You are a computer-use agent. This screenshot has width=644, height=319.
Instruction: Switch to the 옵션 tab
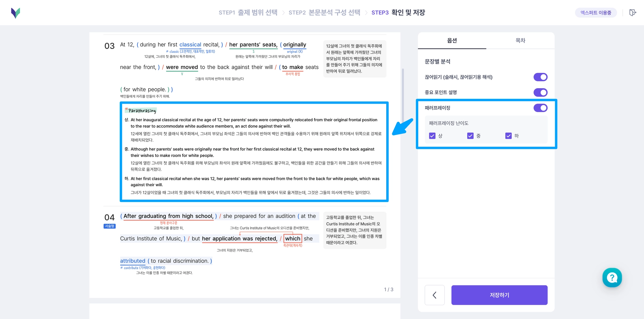452,41
